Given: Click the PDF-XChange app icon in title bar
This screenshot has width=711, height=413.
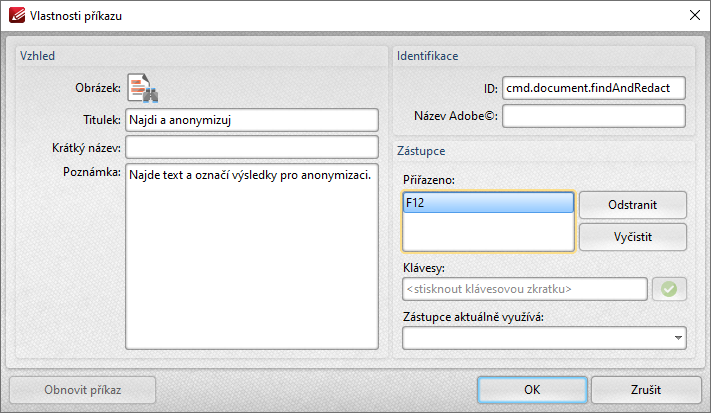Looking at the screenshot, I should click(x=17, y=15).
